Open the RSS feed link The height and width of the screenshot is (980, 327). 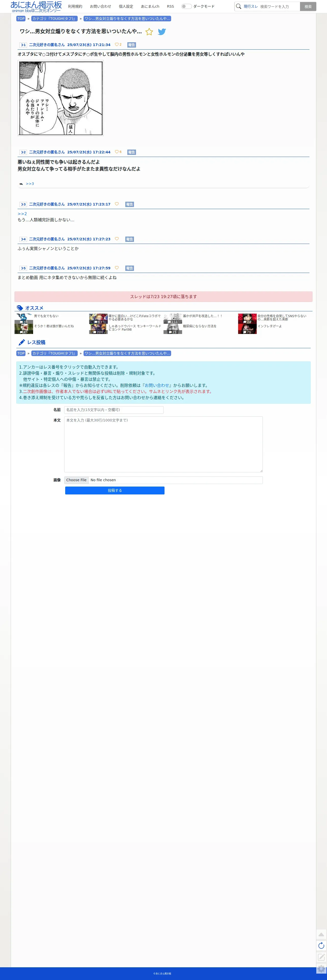[170, 6]
